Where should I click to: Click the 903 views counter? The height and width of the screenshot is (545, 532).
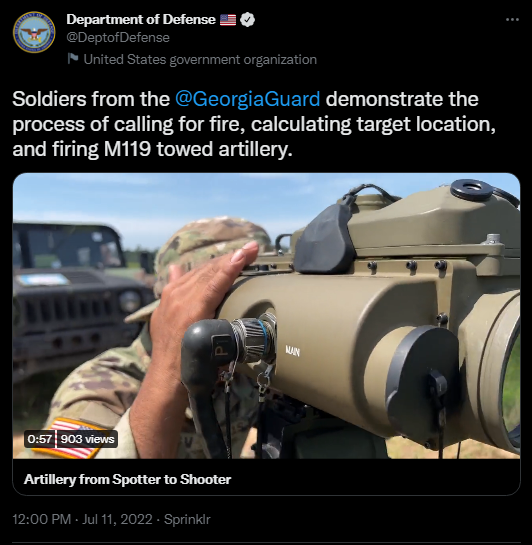(x=87, y=439)
